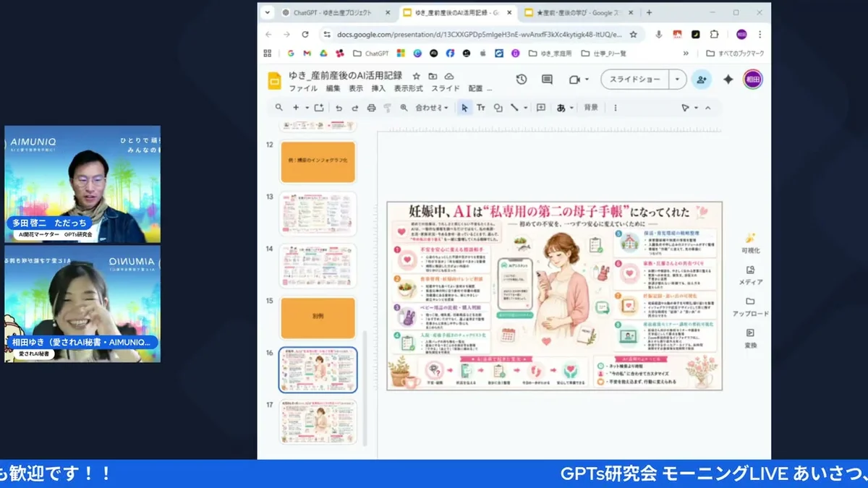Open the tab search dropdown chevron
The width and height of the screenshot is (868, 488).
pos(268,12)
